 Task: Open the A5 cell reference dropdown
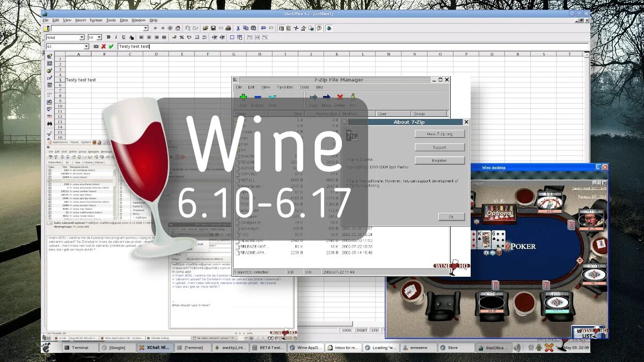pos(86,47)
